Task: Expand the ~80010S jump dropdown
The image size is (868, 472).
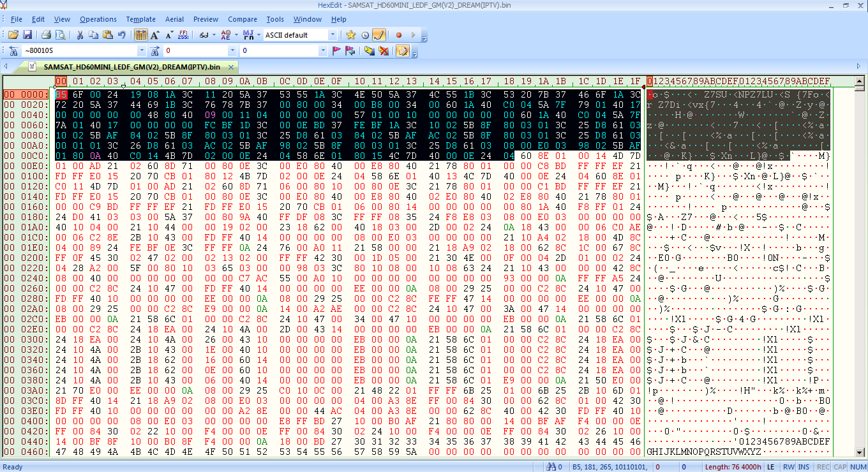Action: click(142, 51)
